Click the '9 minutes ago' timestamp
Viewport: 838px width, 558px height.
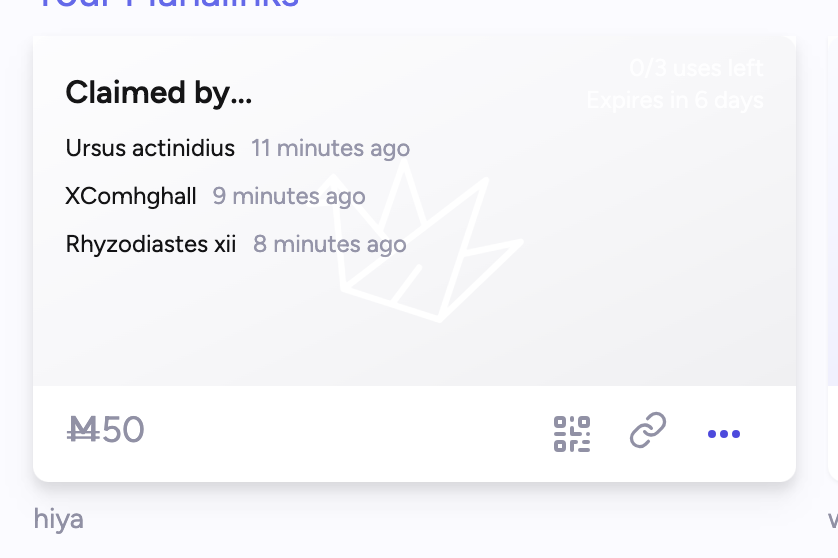289,196
